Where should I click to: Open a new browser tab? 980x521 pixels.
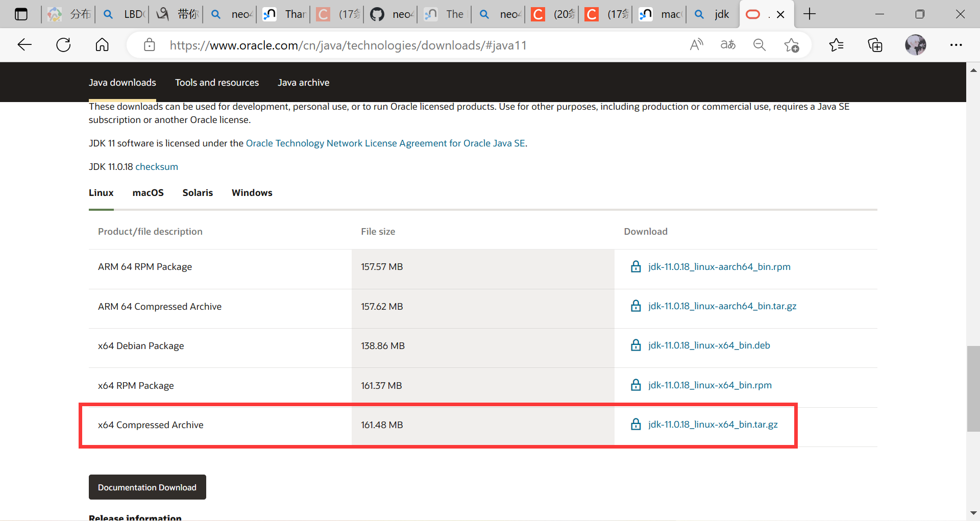point(810,14)
